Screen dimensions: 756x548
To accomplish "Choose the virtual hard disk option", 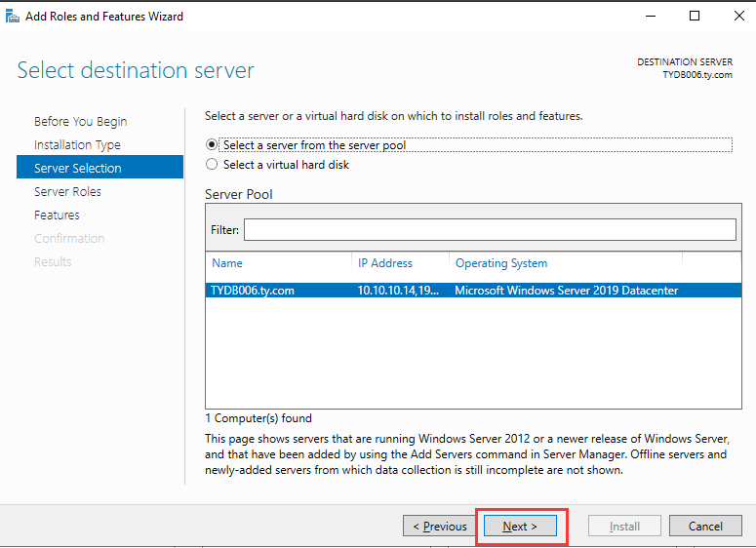I will coord(213,165).
